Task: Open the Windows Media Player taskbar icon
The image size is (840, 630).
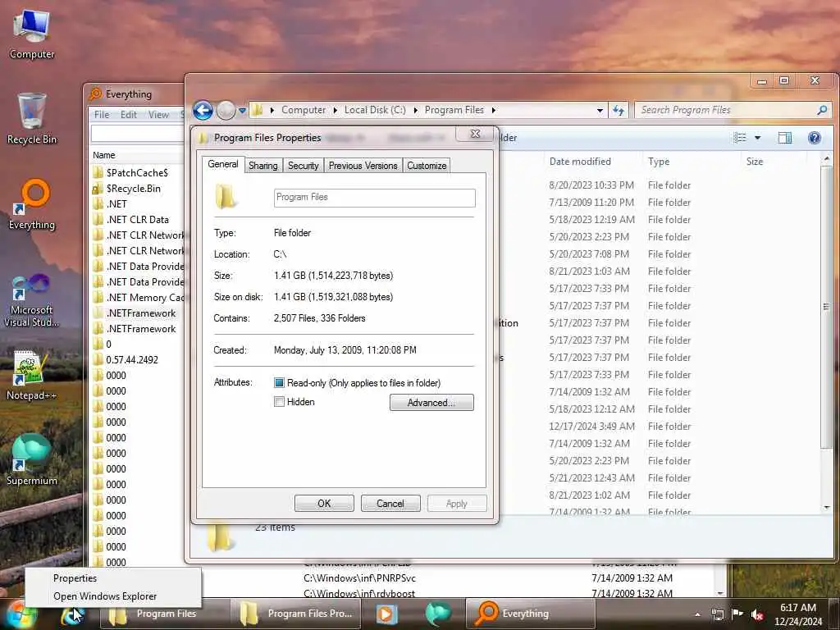Action: click(386, 614)
